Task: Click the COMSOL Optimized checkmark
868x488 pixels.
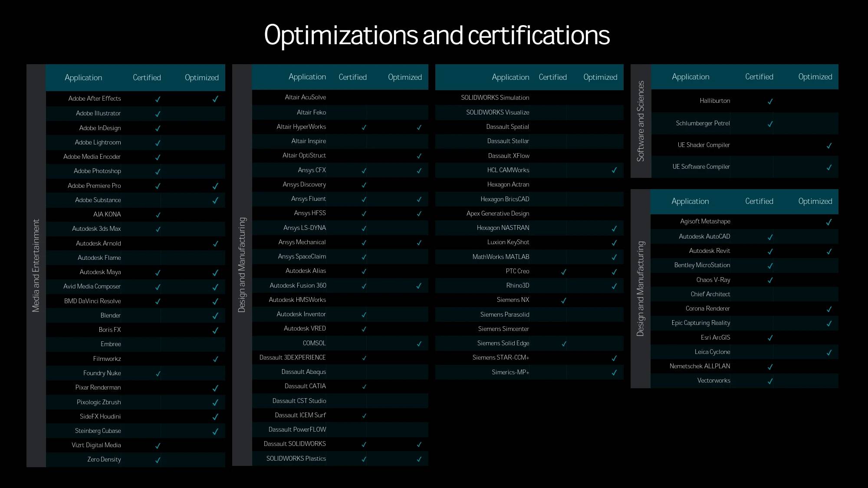Action: tap(419, 344)
